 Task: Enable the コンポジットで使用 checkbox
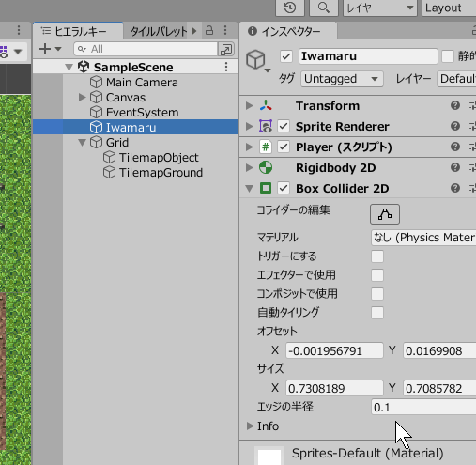[x=377, y=294]
